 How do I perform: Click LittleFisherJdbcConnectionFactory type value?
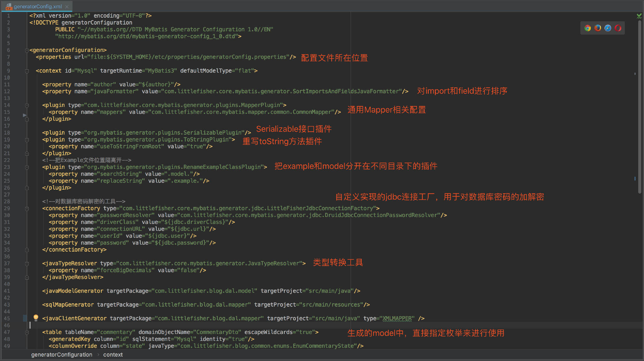pos(248,208)
